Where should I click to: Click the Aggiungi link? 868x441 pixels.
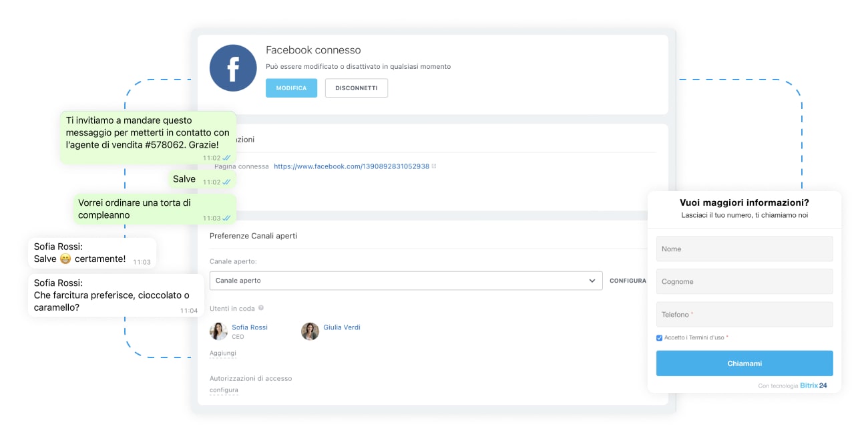point(223,353)
